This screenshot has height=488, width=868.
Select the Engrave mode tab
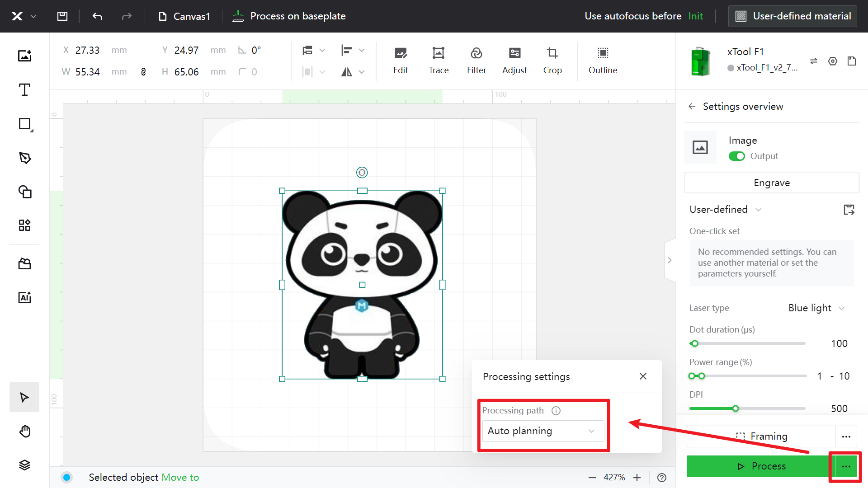coord(771,183)
